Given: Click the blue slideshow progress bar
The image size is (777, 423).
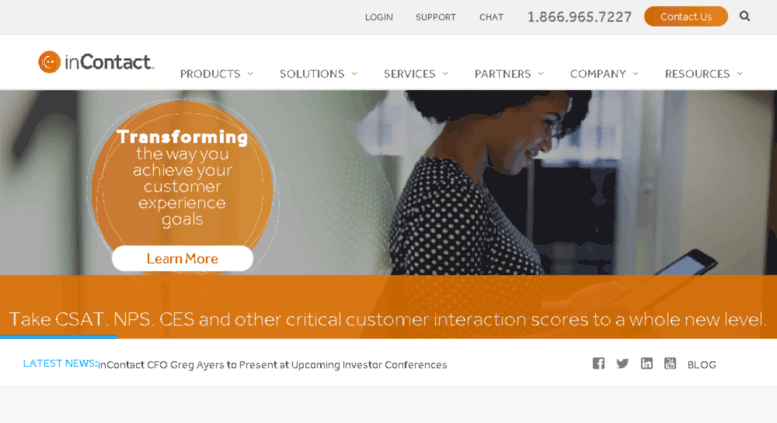Looking at the screenshot, I should 58,337.
